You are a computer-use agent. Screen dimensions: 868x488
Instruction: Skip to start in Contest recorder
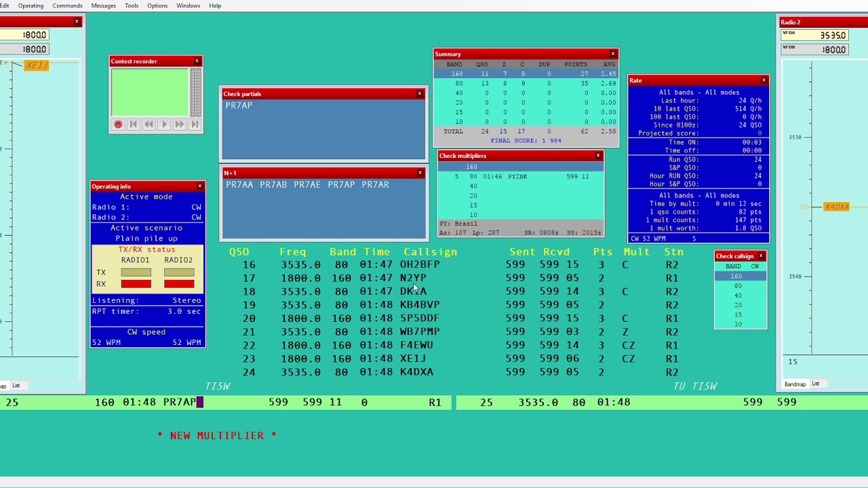point(134,125)
